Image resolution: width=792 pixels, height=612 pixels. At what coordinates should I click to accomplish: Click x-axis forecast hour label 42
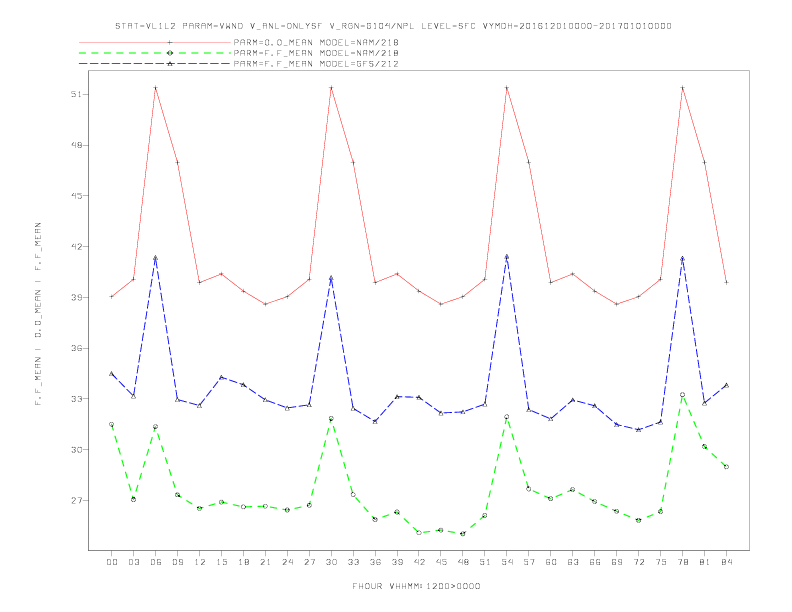pos(419,562)
